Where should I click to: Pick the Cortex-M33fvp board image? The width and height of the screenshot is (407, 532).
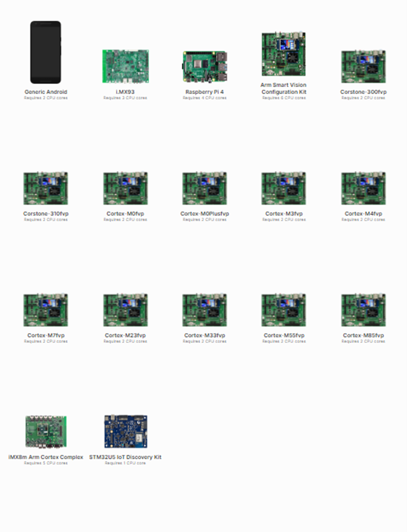coord(204,310)
